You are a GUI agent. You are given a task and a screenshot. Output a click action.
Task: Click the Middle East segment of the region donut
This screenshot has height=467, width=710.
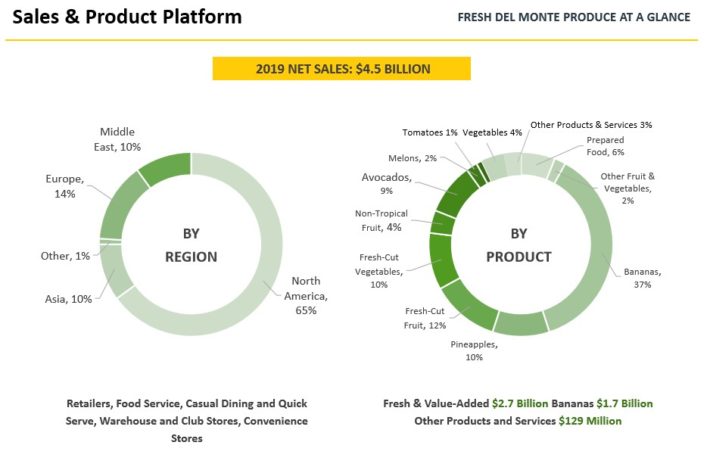click(158, 166)
